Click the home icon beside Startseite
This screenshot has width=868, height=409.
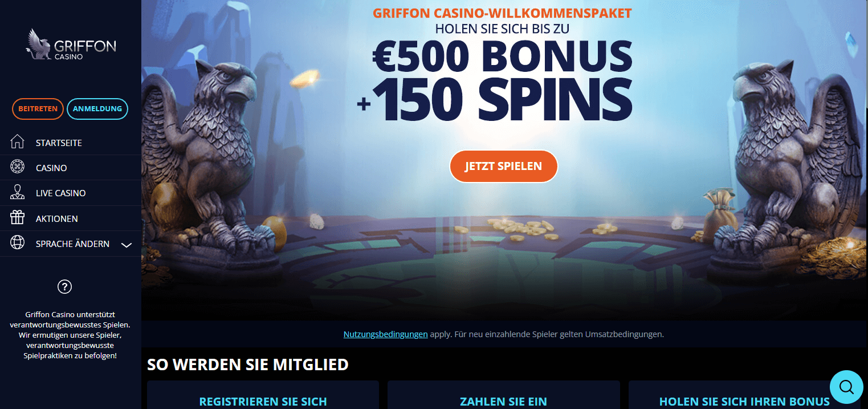pyautogui.click(x=18, y=142)
